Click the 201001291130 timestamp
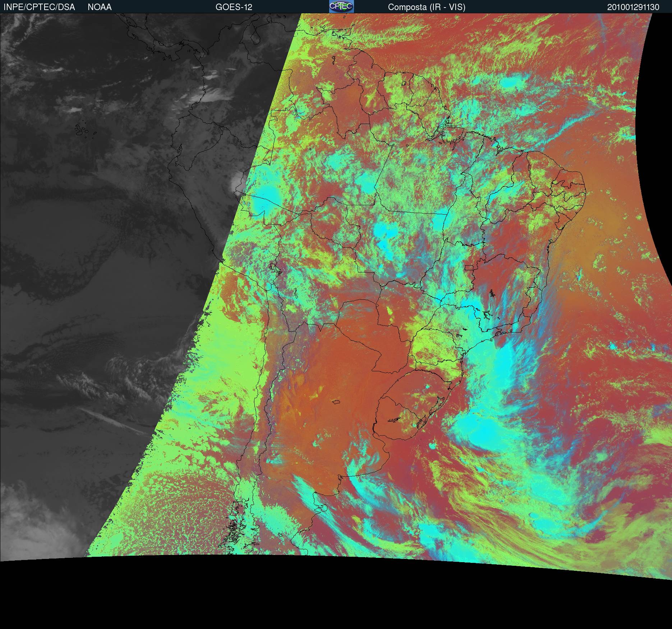This screenshot has height=629, width=672. coord(633,7)
